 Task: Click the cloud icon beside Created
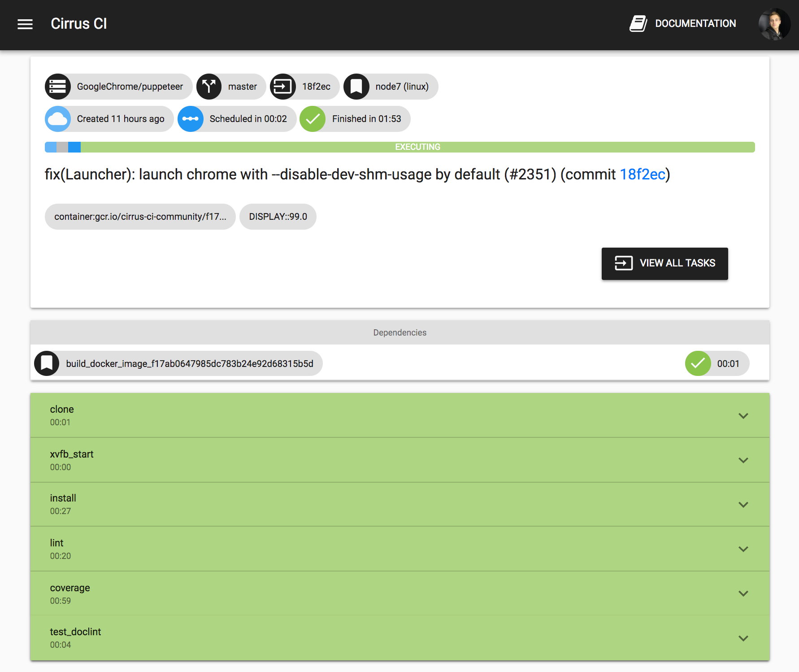pyautogui.click(x=58, y=119)
